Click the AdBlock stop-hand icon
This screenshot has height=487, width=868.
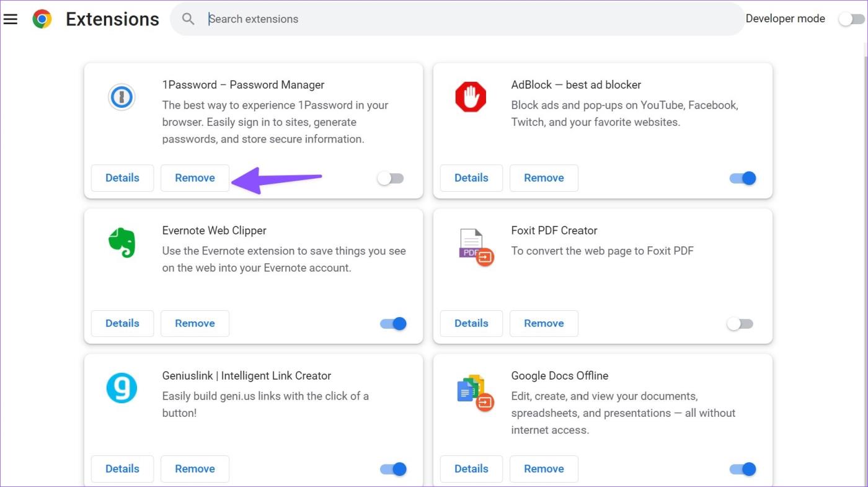[471, 97]
